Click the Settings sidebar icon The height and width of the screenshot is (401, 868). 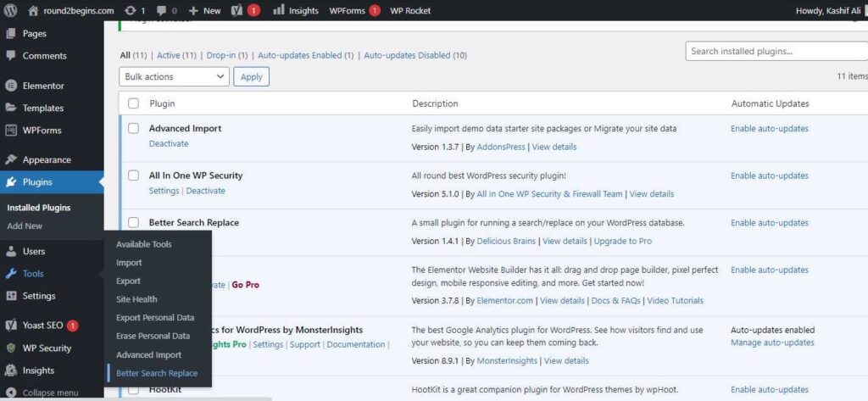[11, 296]
